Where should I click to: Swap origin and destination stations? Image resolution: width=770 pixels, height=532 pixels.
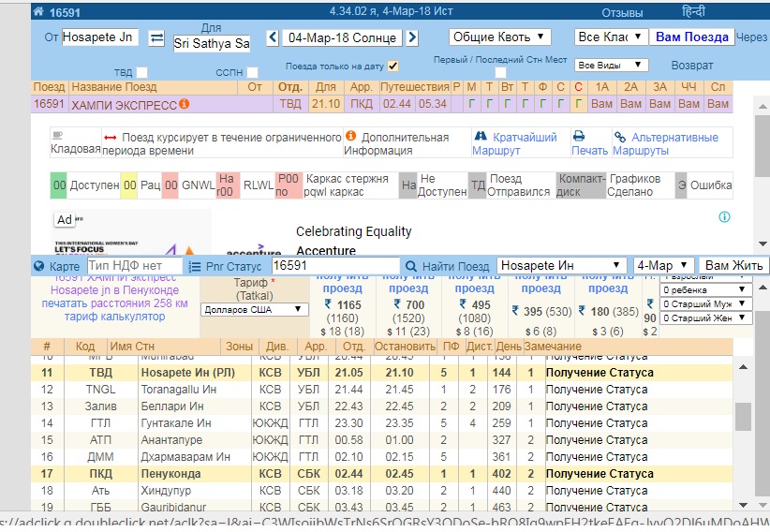coord(156,38)
